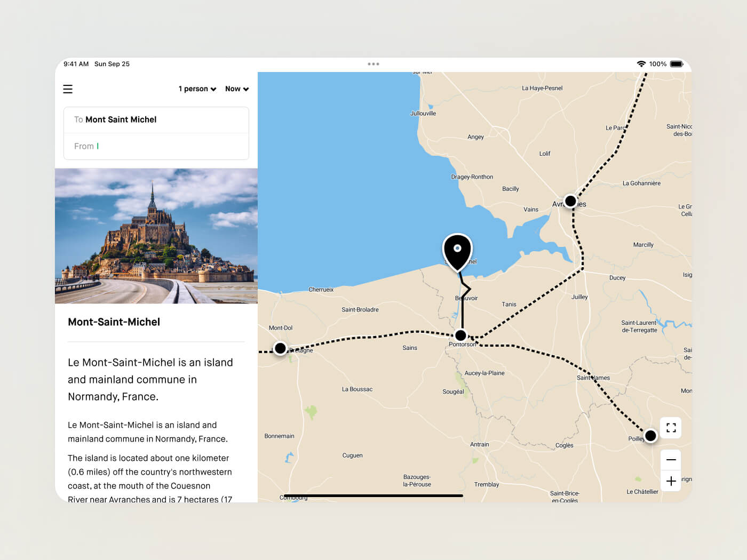
Task: Click the Bazouges-la-Pérouse map label
Action: point(417,481)
